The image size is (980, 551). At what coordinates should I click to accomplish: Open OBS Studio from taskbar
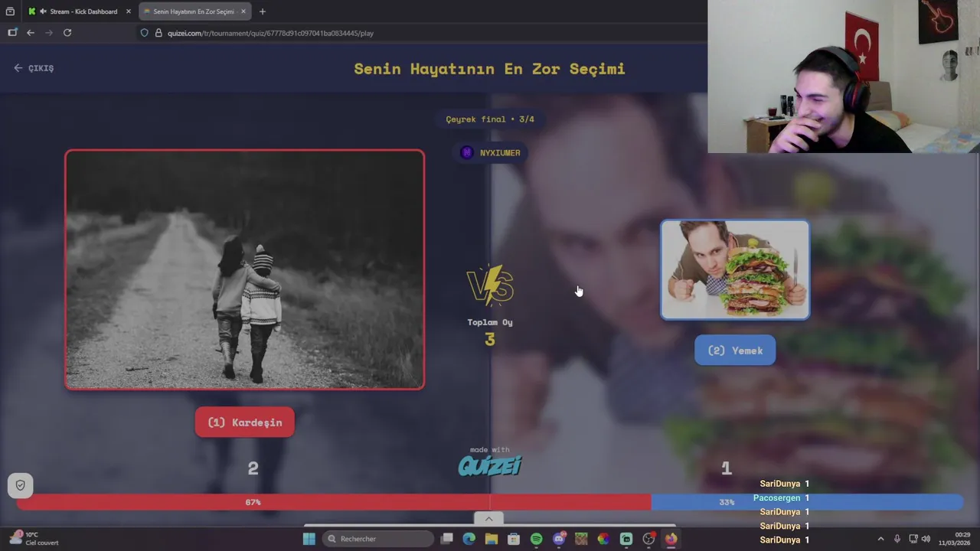coord(648,539)
